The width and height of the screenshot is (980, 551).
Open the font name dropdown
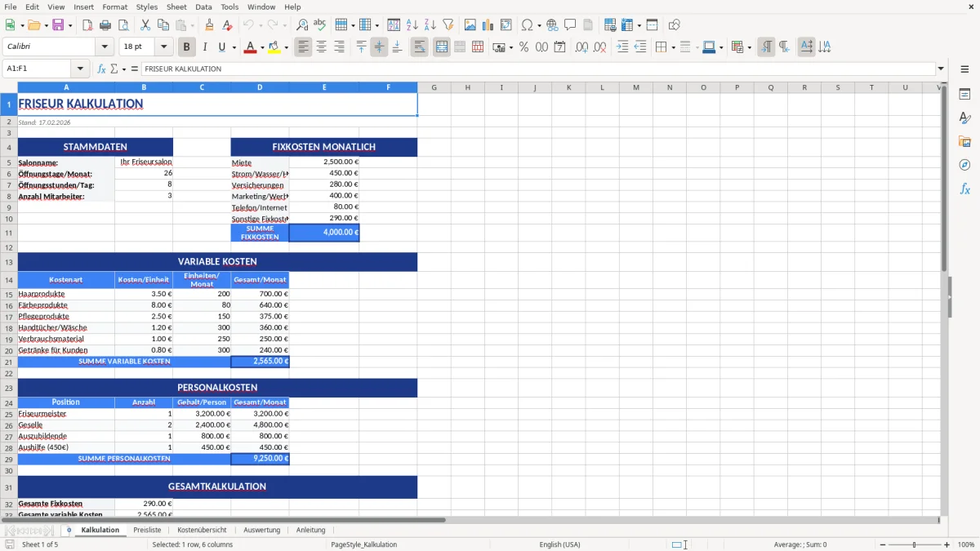click(x=105, y=47)
